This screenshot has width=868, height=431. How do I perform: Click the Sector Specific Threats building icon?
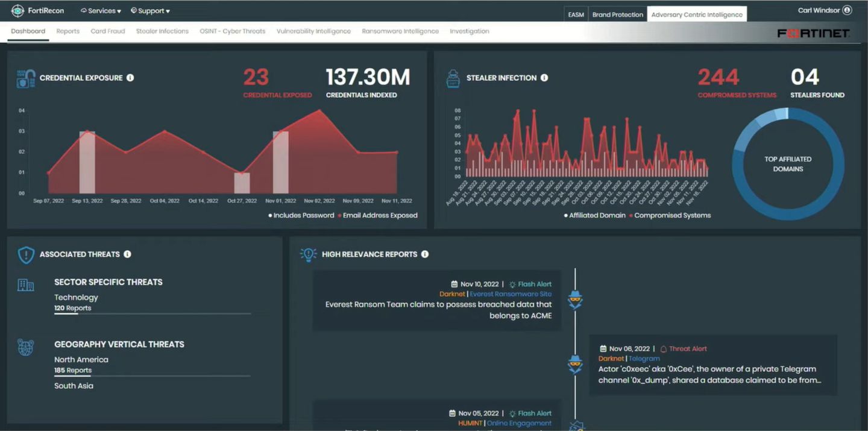(x=26, y=285)
